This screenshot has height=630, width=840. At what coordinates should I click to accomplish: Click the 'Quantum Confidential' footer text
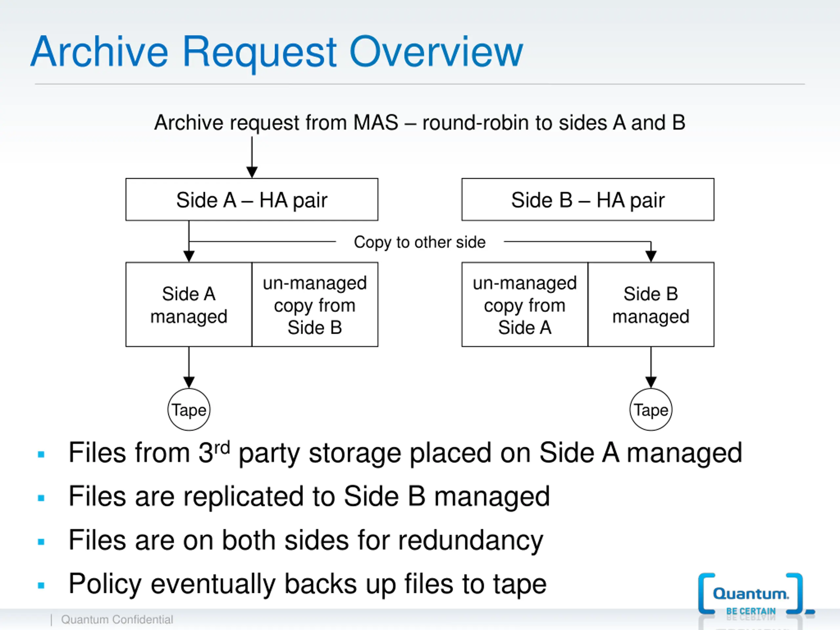[117, 619]
